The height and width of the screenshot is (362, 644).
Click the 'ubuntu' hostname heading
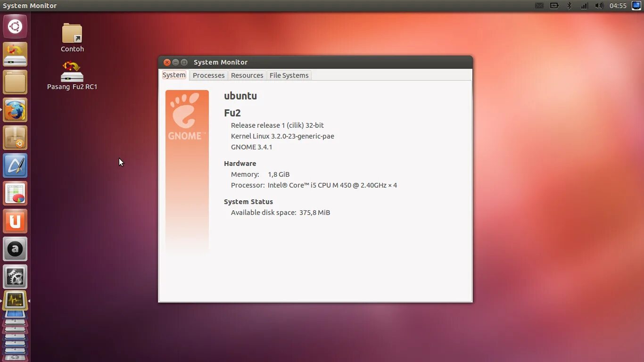(x=240, y=96)
